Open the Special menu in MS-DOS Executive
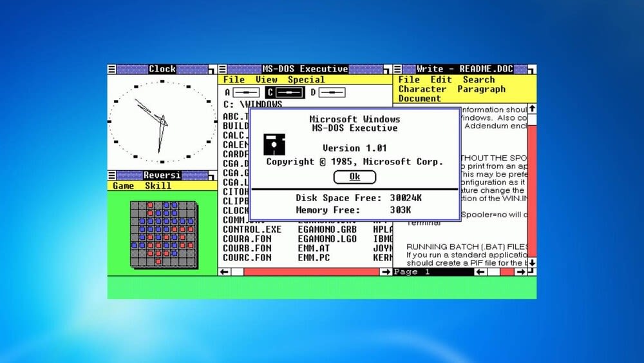Viewport: 644px width, 363px height. point(306,80)
